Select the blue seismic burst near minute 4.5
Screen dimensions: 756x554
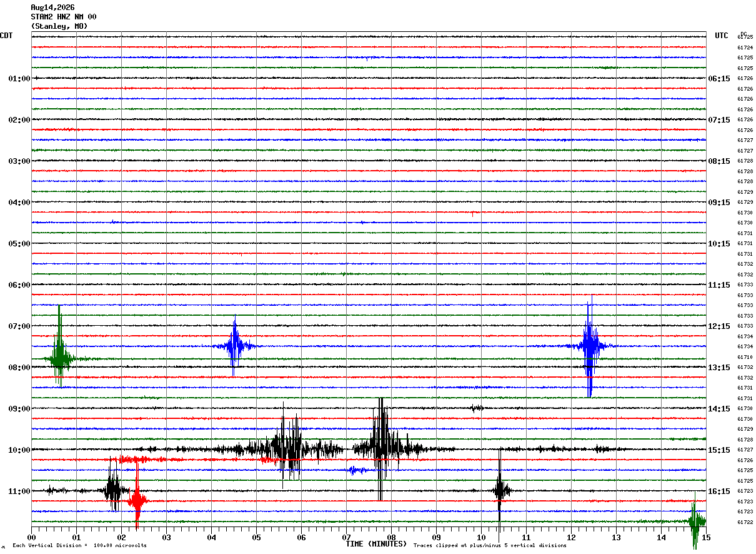click(234, 346)
